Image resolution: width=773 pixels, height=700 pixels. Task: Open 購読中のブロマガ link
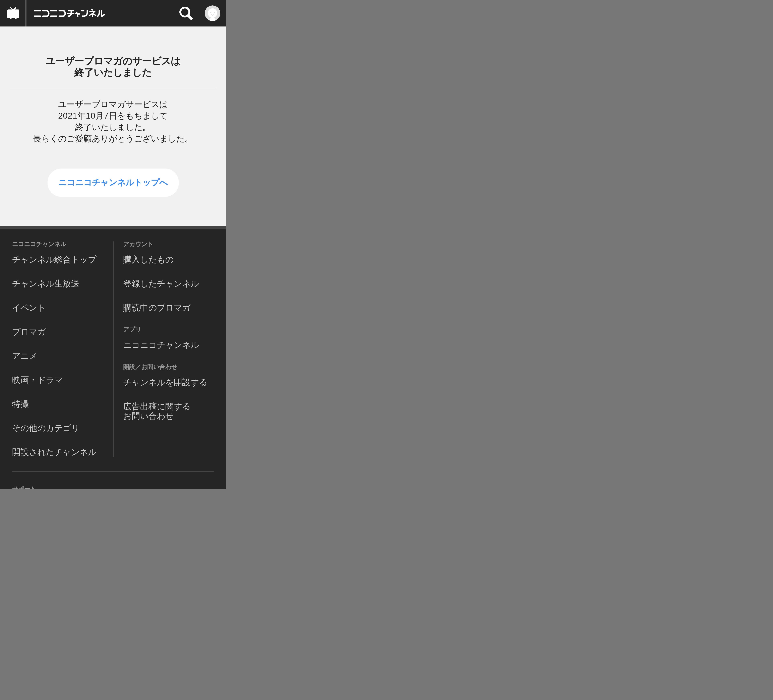[157, 308]
